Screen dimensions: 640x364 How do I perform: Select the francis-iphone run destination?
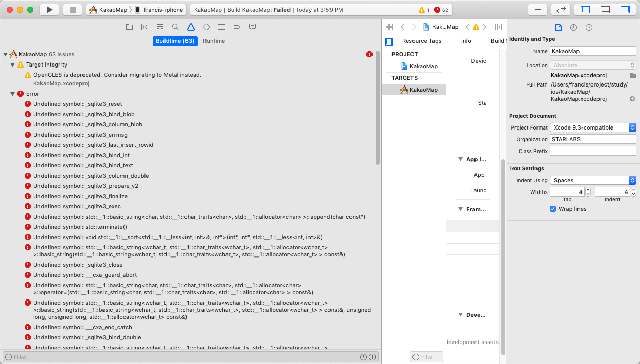[159, 10]
